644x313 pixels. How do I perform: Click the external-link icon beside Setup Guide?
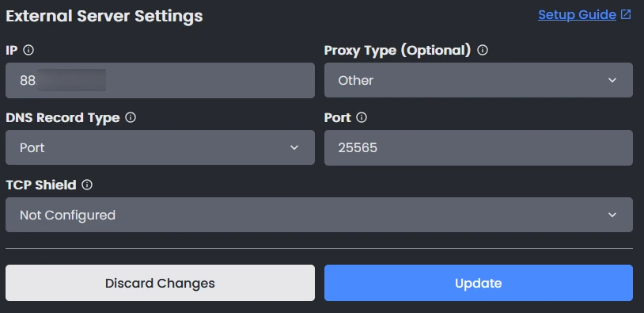626,14
